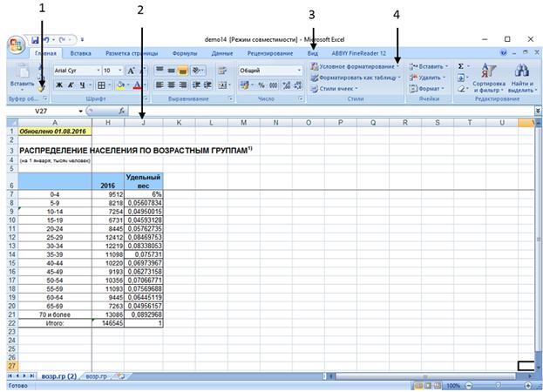
Task: Open the font size 10 dropdown
Action: 120,71
